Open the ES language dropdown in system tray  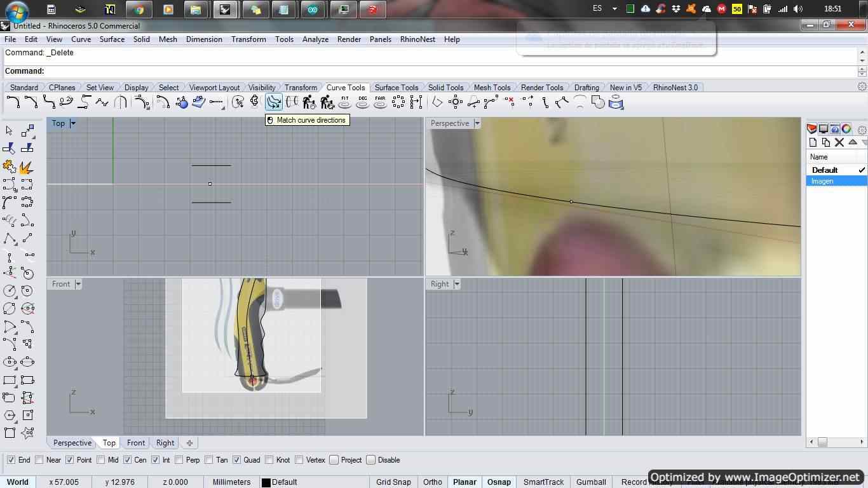614,9
